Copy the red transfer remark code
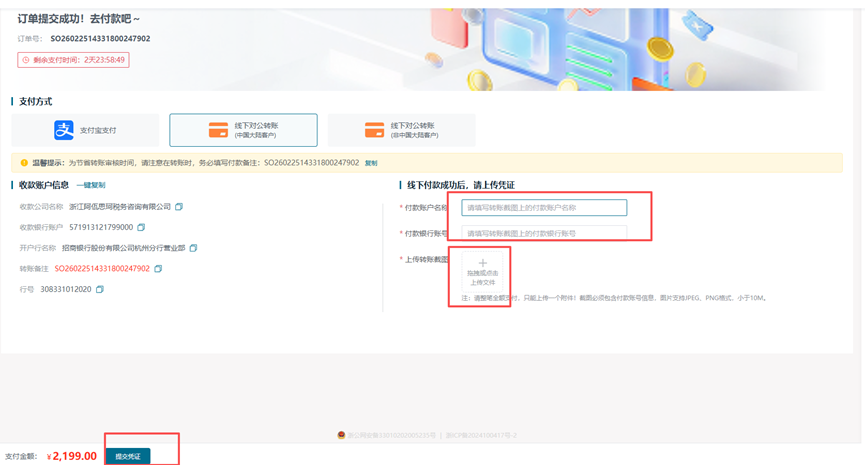 coord(158,269)
